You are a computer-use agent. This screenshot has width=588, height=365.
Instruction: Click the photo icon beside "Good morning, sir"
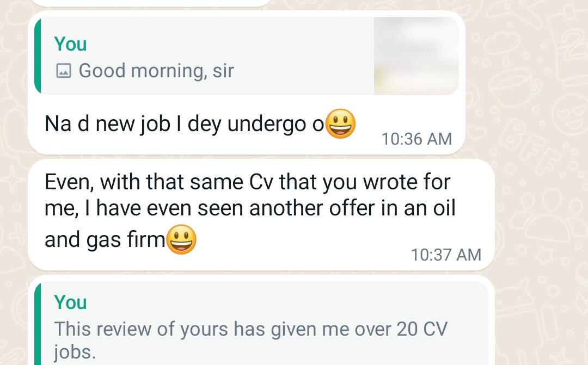click(64, 71)
